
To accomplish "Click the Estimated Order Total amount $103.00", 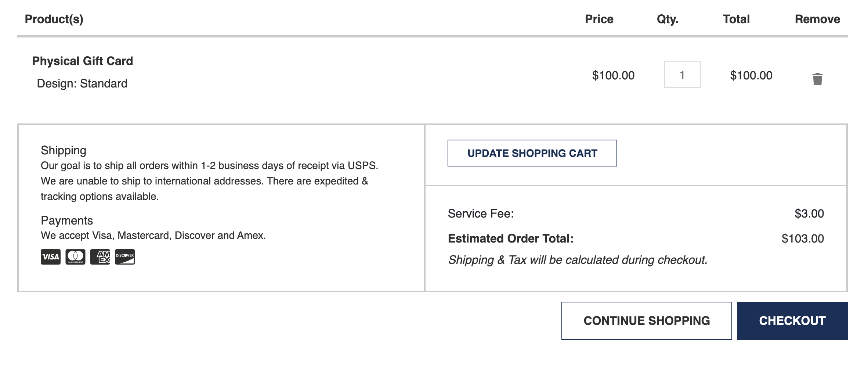I will click(x=803, y=239).
